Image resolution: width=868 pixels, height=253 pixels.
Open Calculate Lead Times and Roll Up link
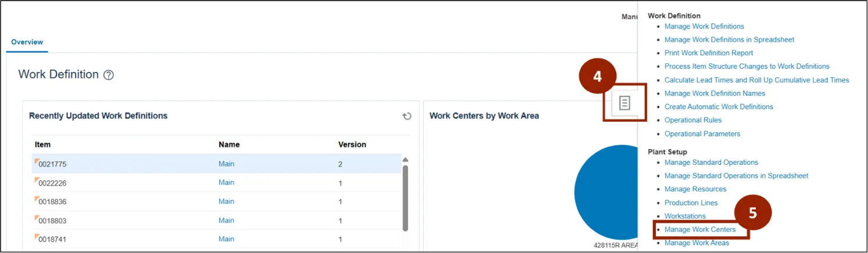pyautogui.click(x=756, y=80)
